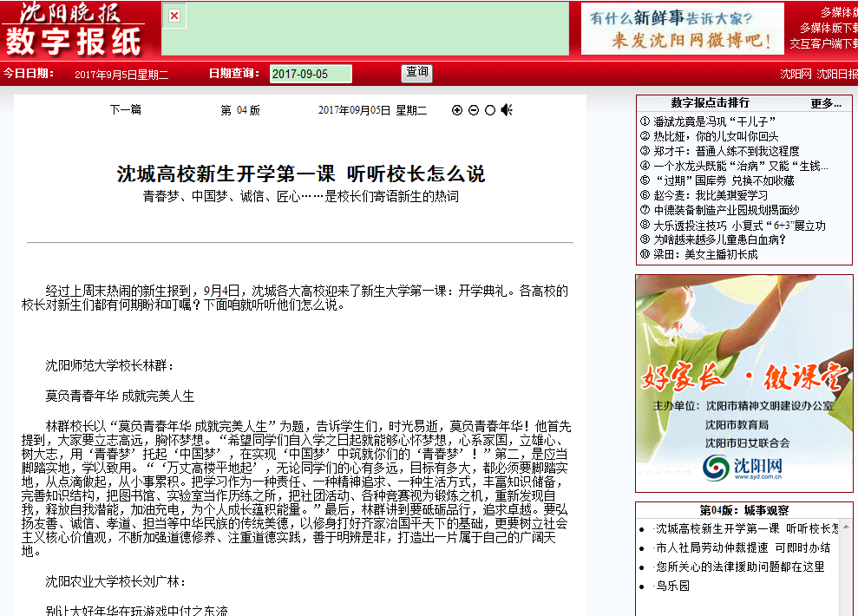Screen dimensions: 858x616
Task: Click the 沈阳晚报 数字报纸 logo
Action: coord(74,29)
